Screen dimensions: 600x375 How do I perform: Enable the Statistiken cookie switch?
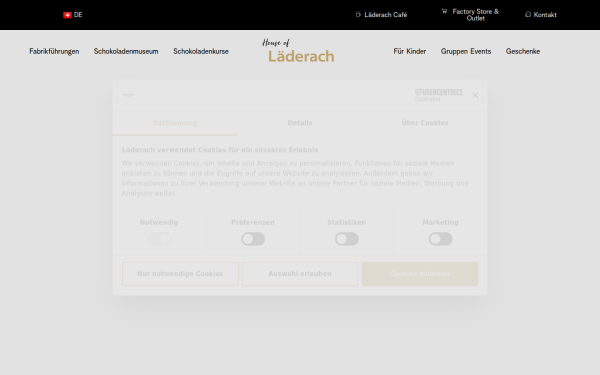point(347,239)
